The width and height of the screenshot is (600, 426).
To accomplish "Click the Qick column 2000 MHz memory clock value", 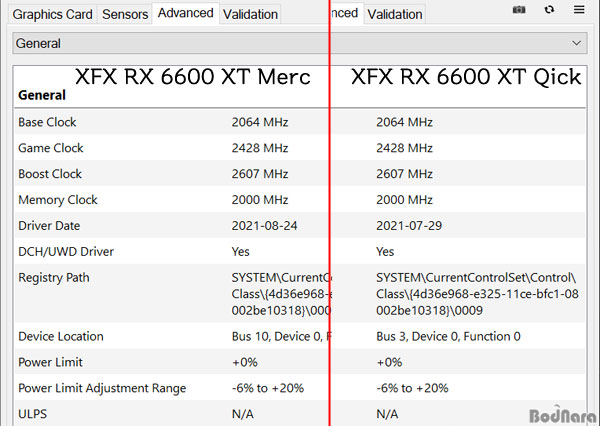I will tap(404, 200).
